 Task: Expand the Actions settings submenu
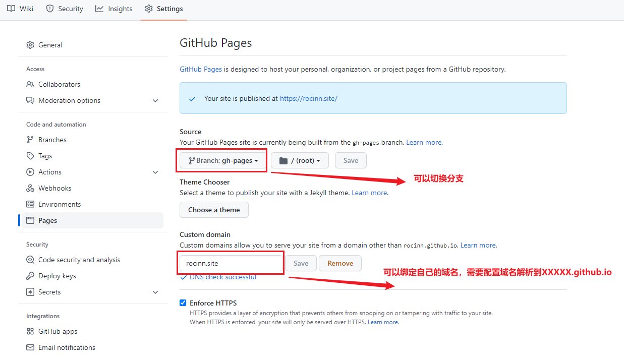coord(155,172)
